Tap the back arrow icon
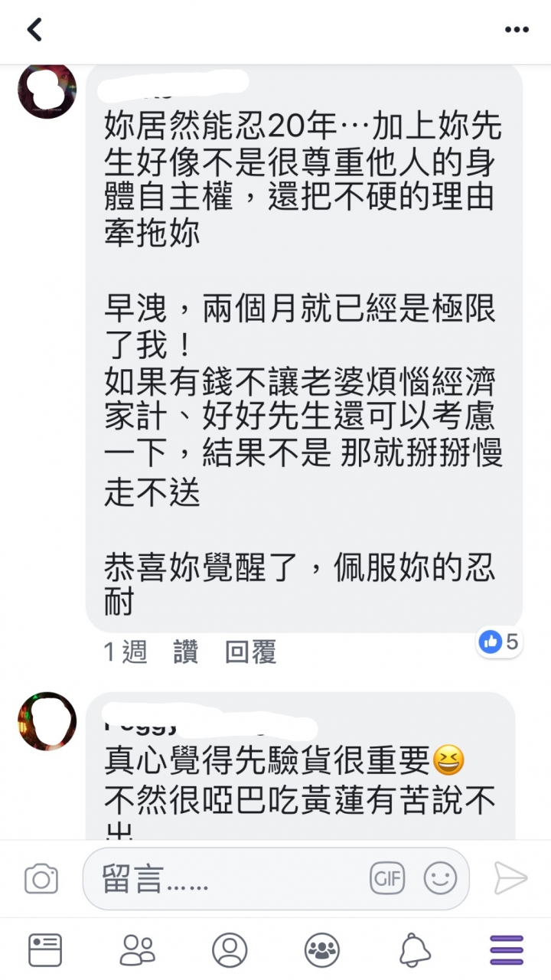Viewport: 551px width, 980px height. pyautogui.click(x=34, y=29)
